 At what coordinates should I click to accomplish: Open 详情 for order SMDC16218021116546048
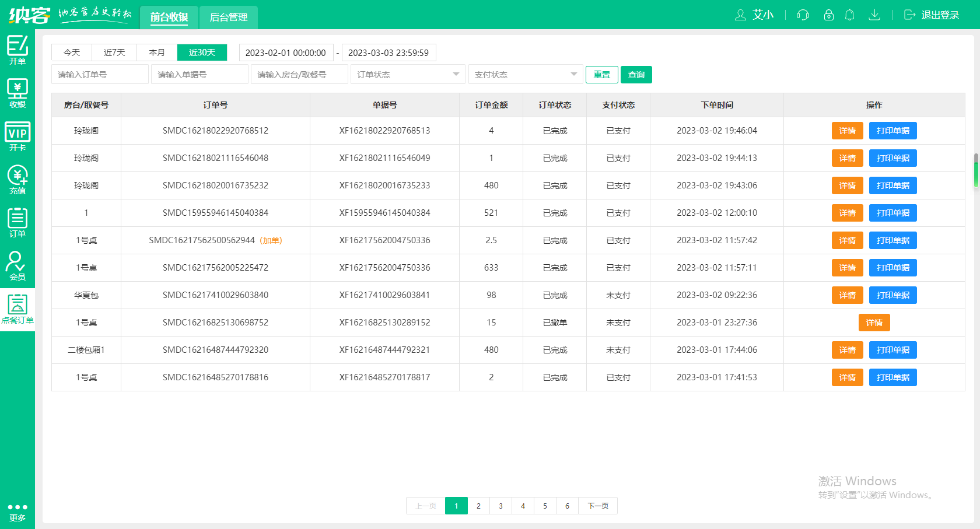coord(847,158)
